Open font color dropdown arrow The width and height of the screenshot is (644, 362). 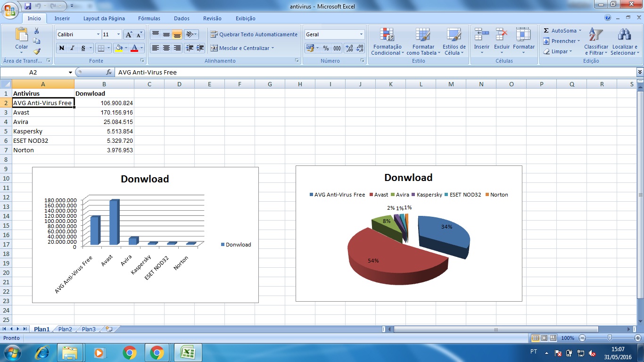click(142, 48)
